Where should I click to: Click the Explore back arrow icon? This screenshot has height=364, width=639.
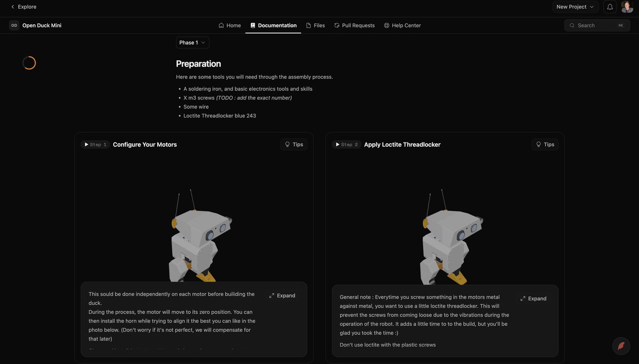[13, 7]
